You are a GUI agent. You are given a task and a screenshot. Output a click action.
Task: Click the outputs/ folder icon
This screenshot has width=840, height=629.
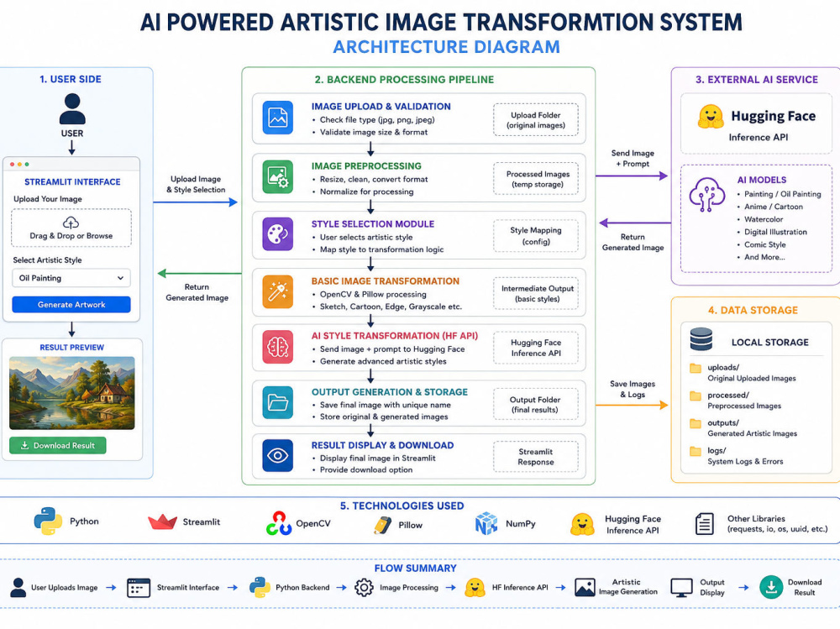[x=696, y=423]
